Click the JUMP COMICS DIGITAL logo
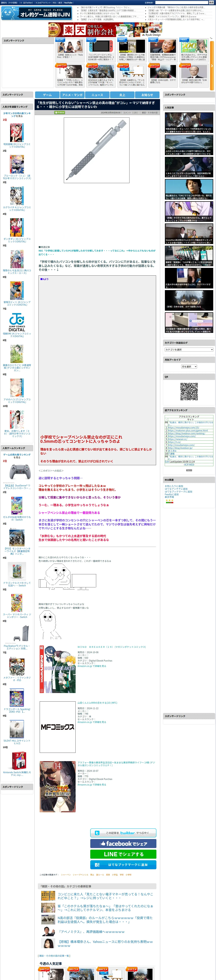Screen dimensions: 216x980 point(17,323)
